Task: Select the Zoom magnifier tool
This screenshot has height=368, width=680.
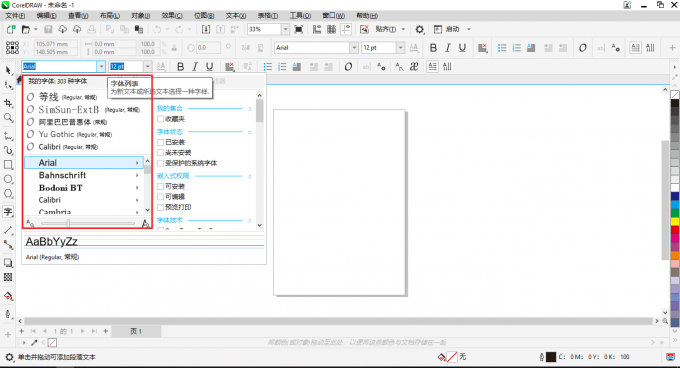Action: 8,117
